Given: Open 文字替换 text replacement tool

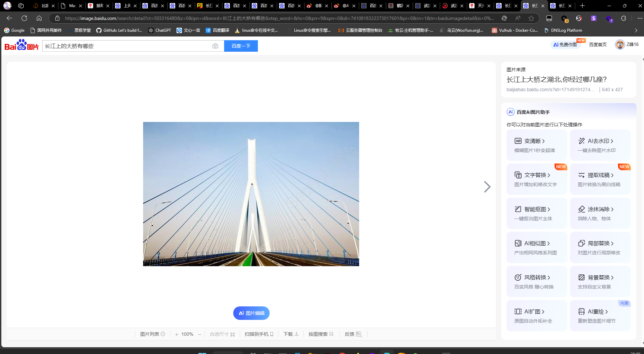Looking at the screenshot, I should click(537, 179).
